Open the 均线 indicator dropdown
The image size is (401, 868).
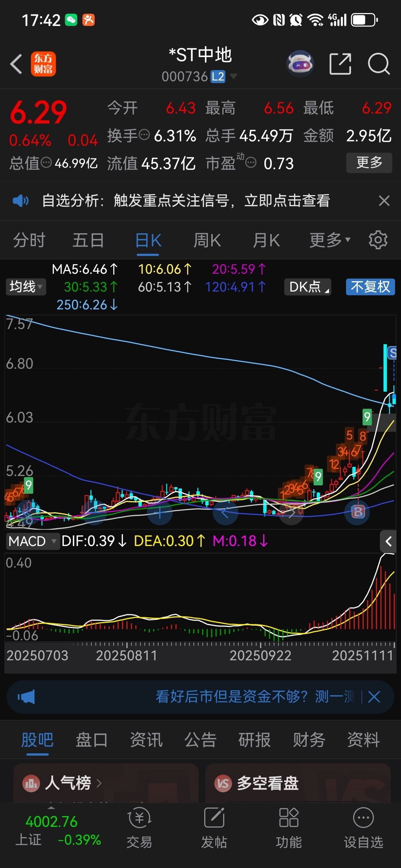point(26,287)
